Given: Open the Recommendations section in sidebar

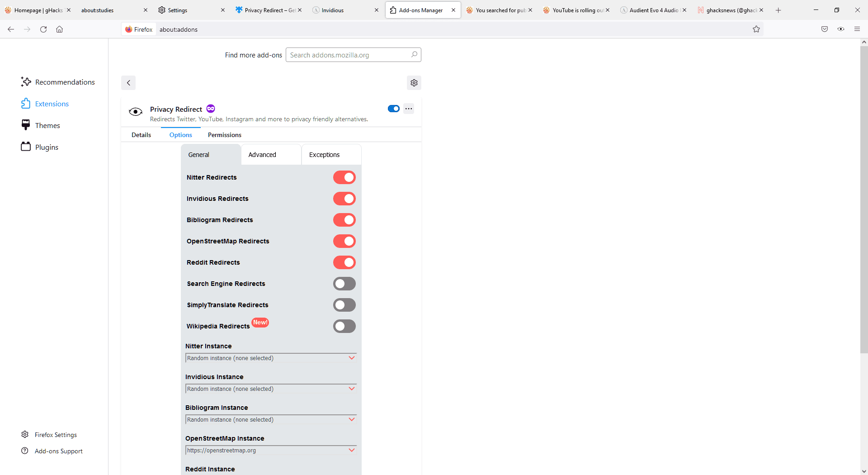Looking at the screenshot, I should (65, 82).
